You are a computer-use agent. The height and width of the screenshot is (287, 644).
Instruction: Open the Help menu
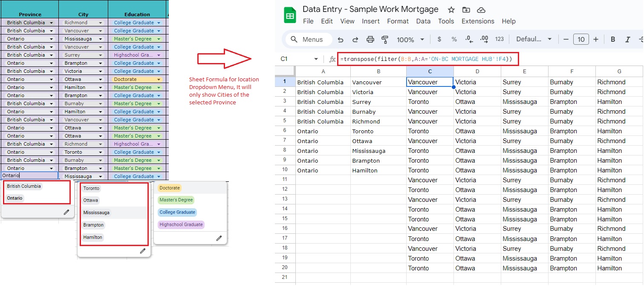point(508,21)
